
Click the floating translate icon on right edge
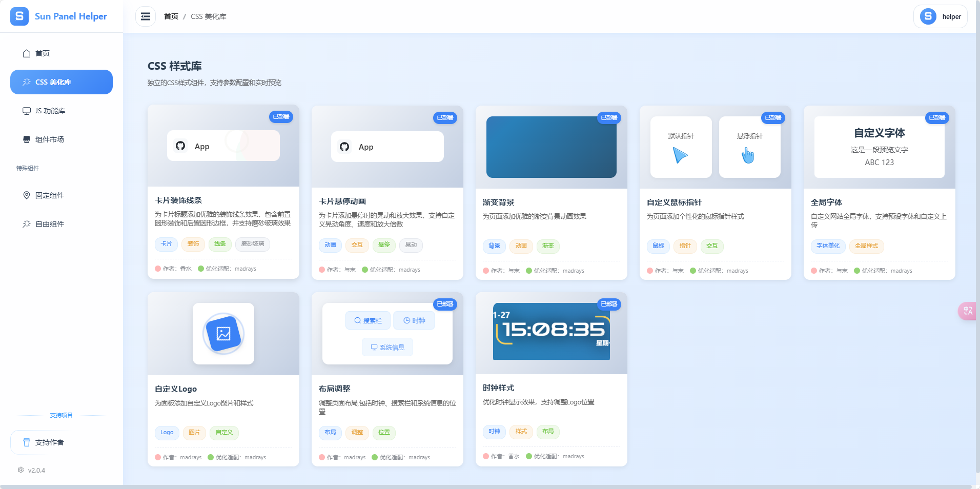coord(967,311)
